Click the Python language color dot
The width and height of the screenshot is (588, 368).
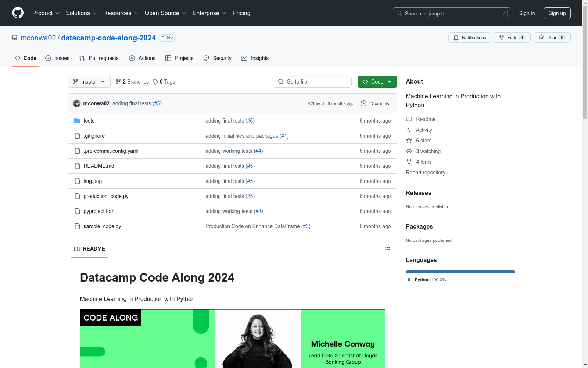click(409, 280)
